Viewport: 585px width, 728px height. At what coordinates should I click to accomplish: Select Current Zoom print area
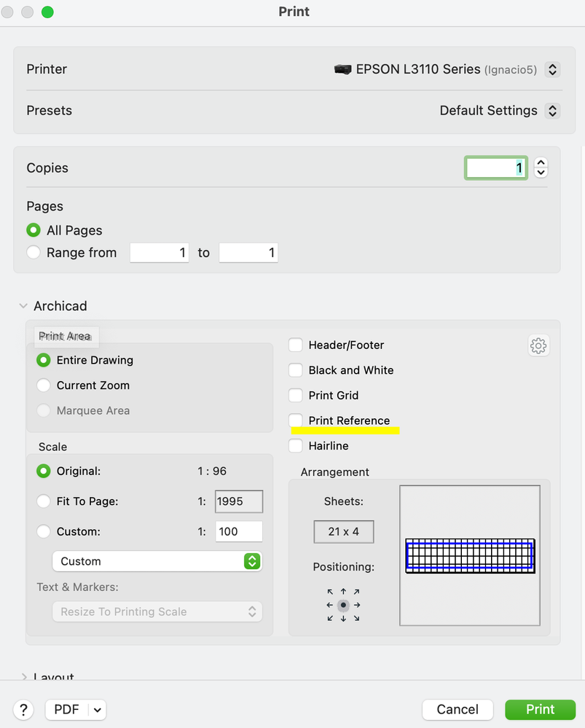point(44,385)
